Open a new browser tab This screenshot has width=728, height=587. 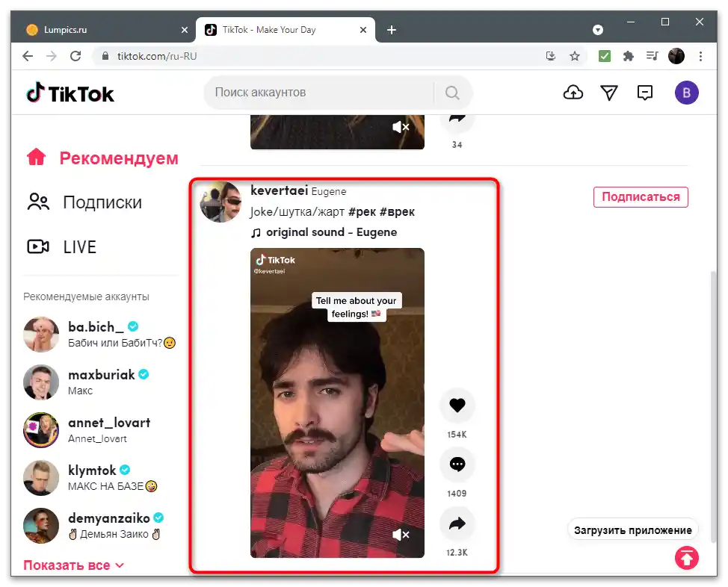coord(392,30)
